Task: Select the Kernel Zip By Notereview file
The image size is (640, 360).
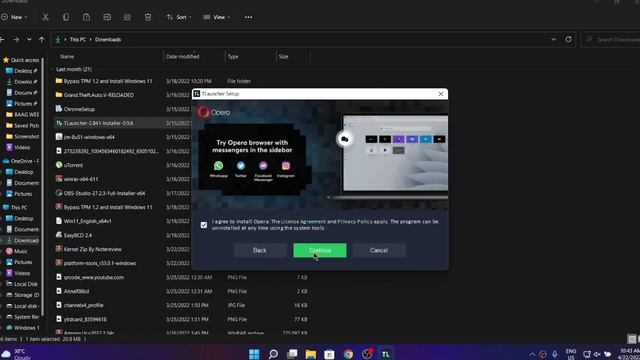Action: point(93,249)
